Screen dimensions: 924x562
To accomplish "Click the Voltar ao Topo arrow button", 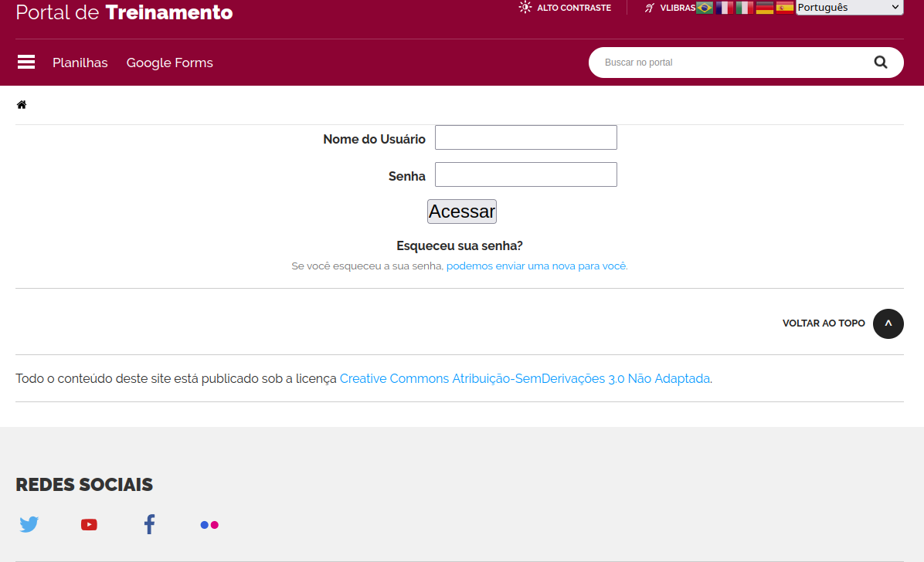I will pyautogui.click(x=888, y=323).
